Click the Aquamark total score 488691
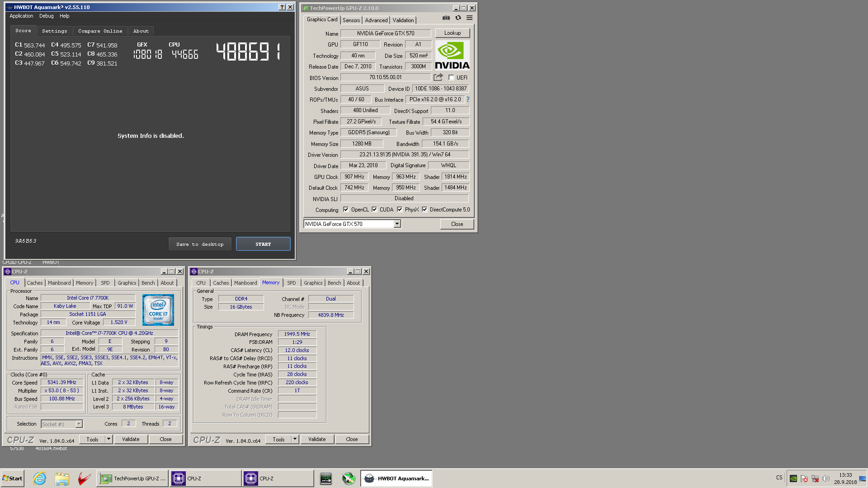 click(x=248, y=51)
